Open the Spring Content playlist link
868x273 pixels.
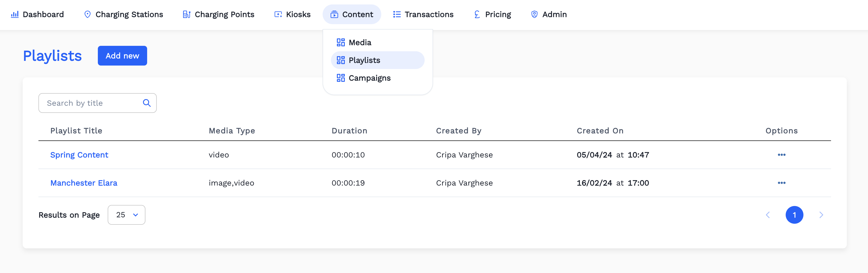79,155
